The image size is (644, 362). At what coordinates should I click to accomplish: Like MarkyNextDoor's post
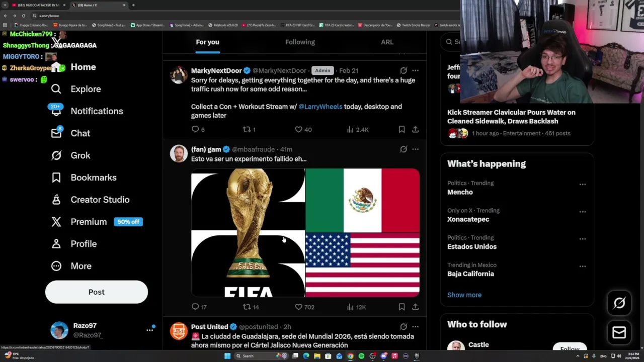click(x=303, y=130)
